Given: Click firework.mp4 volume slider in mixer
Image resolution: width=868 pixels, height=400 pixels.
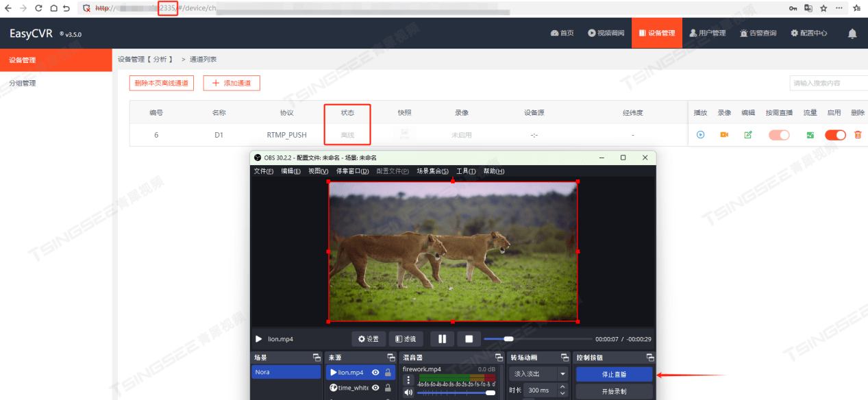Looking at the screenshot, I should [457, 392].
